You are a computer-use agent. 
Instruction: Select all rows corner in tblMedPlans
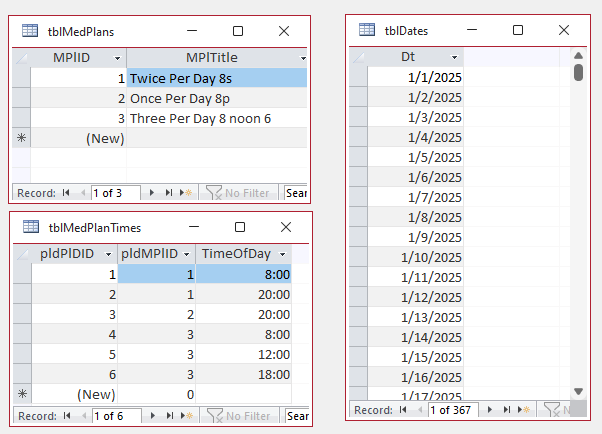21,58
